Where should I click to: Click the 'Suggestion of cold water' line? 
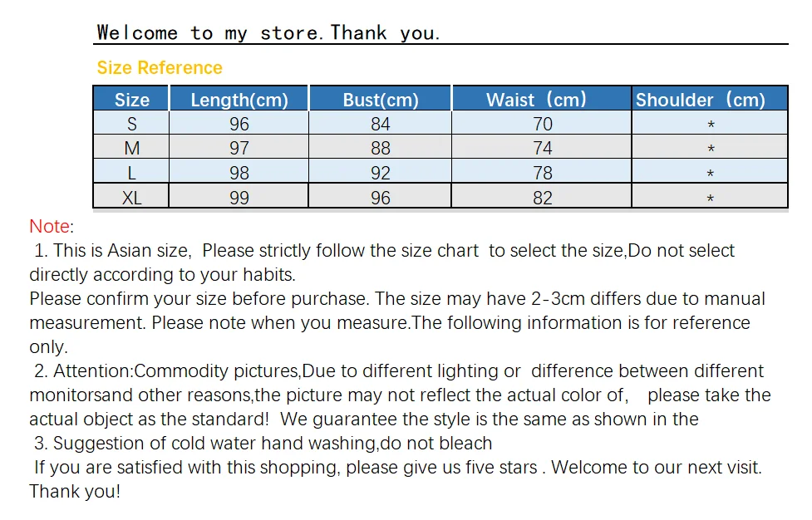tap(263, 444)
